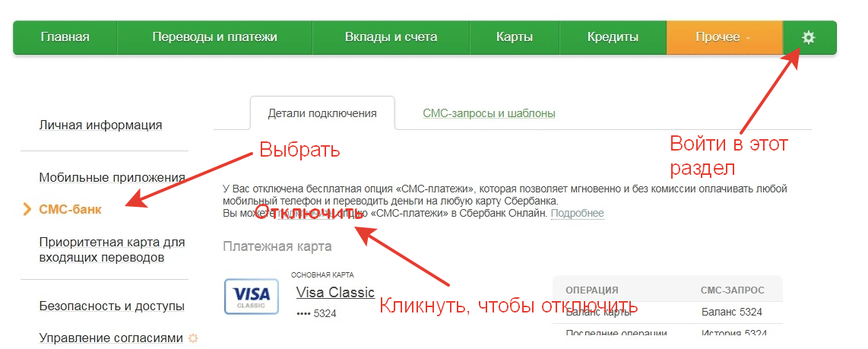This screenshot has height=349, width=868.
Task: Expand the Прочее dropdown menu
Action: [x=724, y=38]
